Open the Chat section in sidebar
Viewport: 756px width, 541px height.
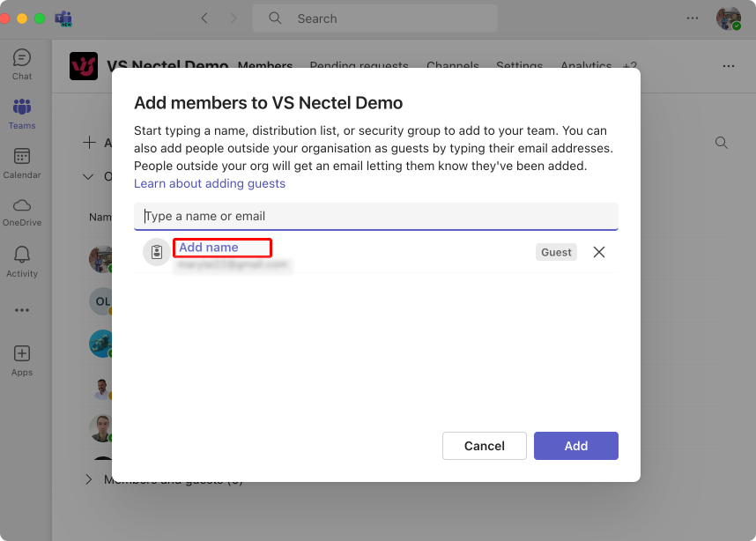[22, 64]
